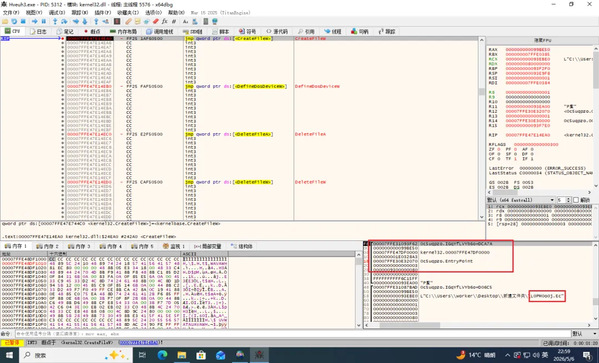Click the Labels toolbar icon

coord(146,21)
